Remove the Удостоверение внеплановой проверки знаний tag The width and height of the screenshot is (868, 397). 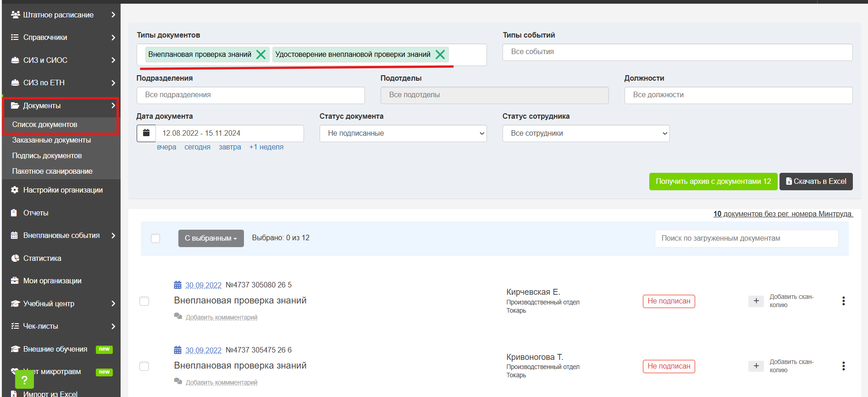tap(440, 55)
